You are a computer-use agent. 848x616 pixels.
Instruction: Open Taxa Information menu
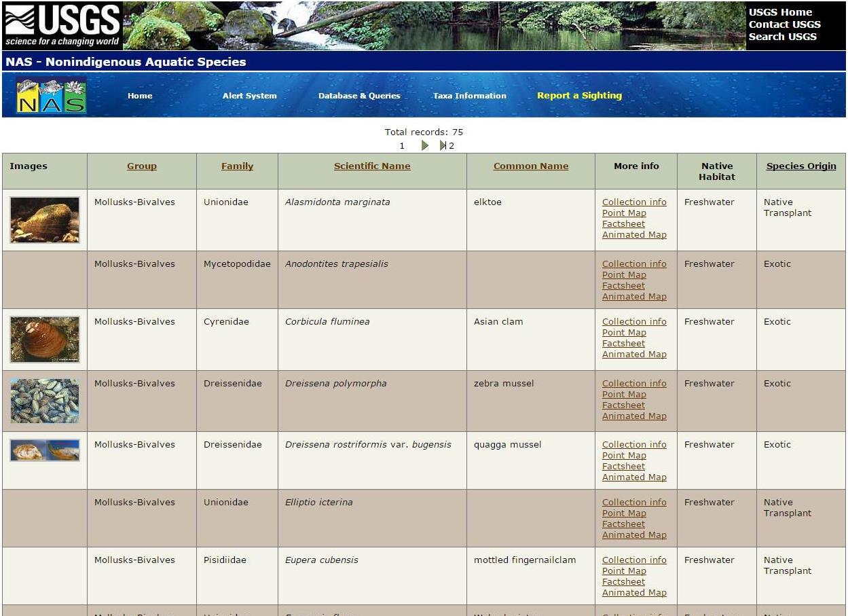tap(470, 96)
